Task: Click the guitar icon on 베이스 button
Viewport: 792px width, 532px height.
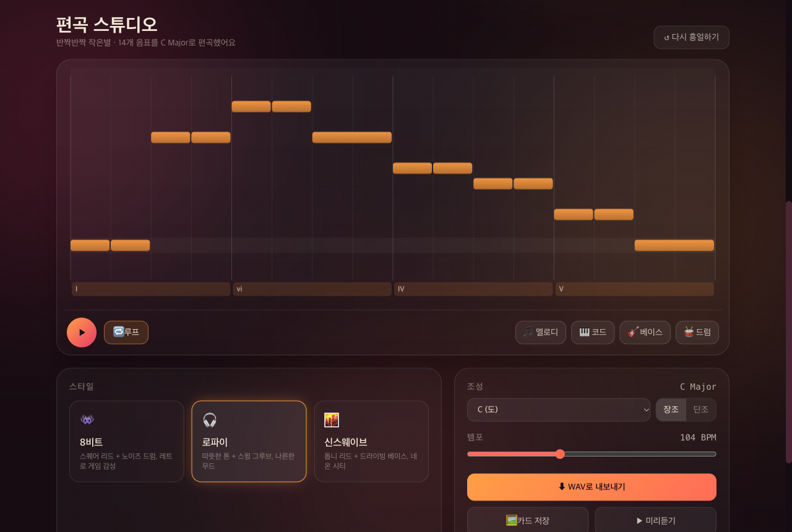Action: pyautogui.click(x=633, y=332)
